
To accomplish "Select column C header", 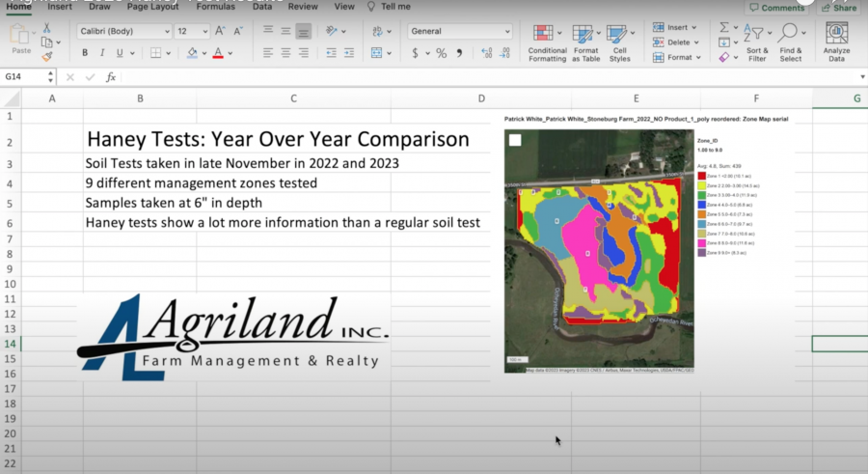I will 293,98.
